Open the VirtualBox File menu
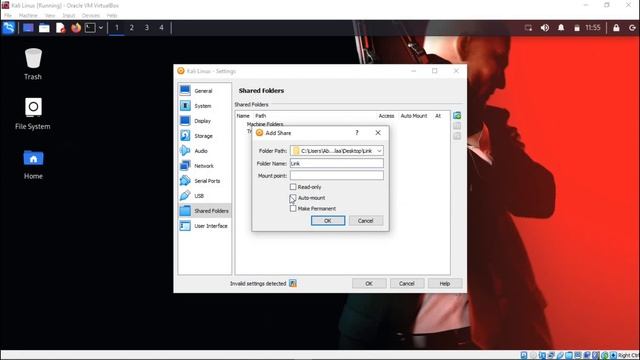The height and width of the screenshot is (360, 640). pos(8,16)
